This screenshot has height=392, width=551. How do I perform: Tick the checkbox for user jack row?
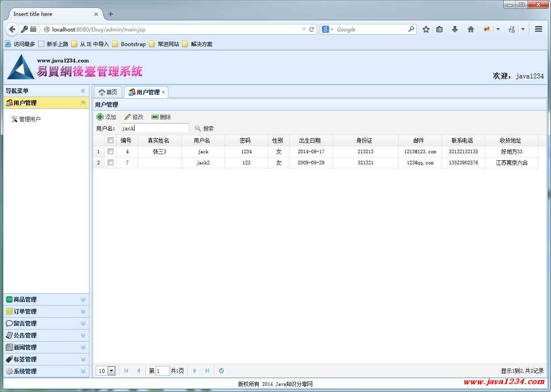coord(111,151)
